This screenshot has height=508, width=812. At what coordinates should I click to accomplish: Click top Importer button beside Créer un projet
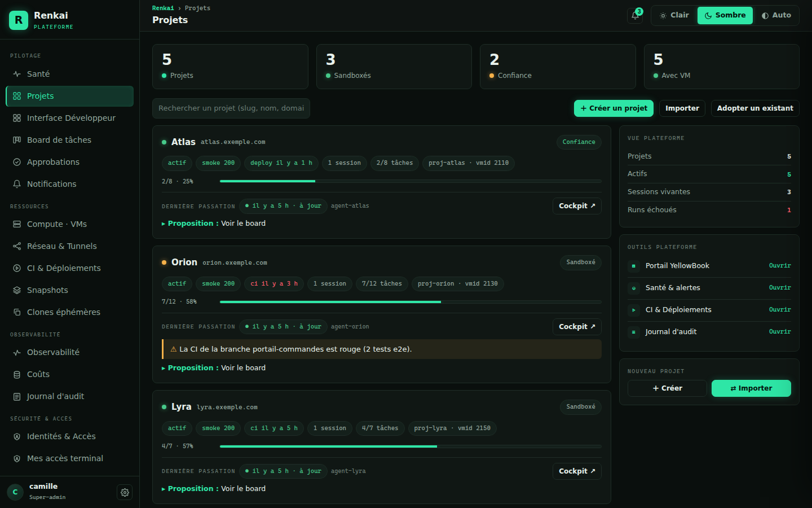[682, 108]
